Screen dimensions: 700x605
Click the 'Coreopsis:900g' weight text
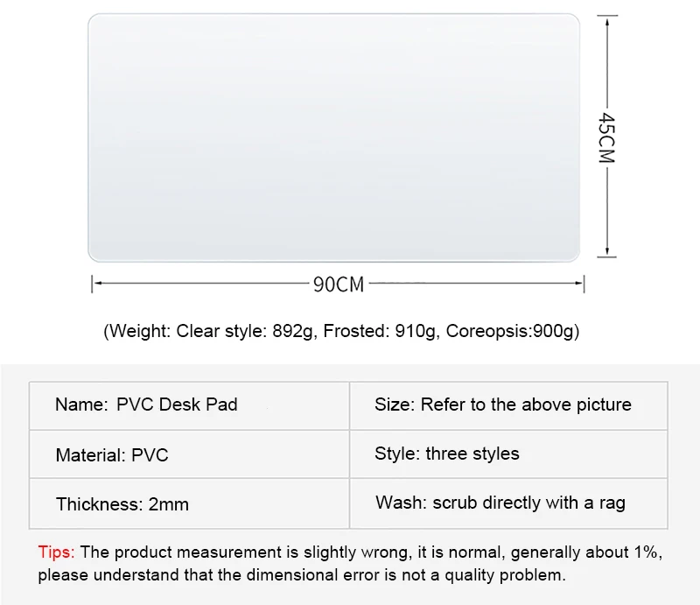pyautogui.click(x=510, y=331)
